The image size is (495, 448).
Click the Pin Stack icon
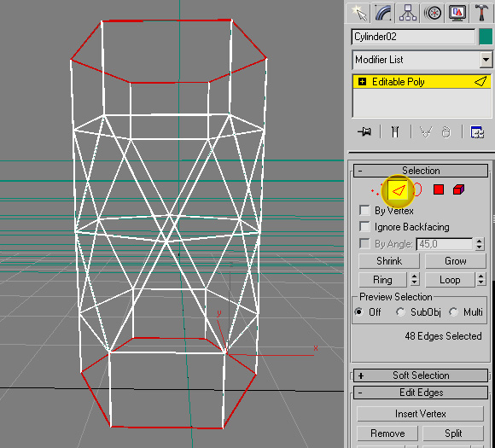pyautogui.click(x=364, y=131)
